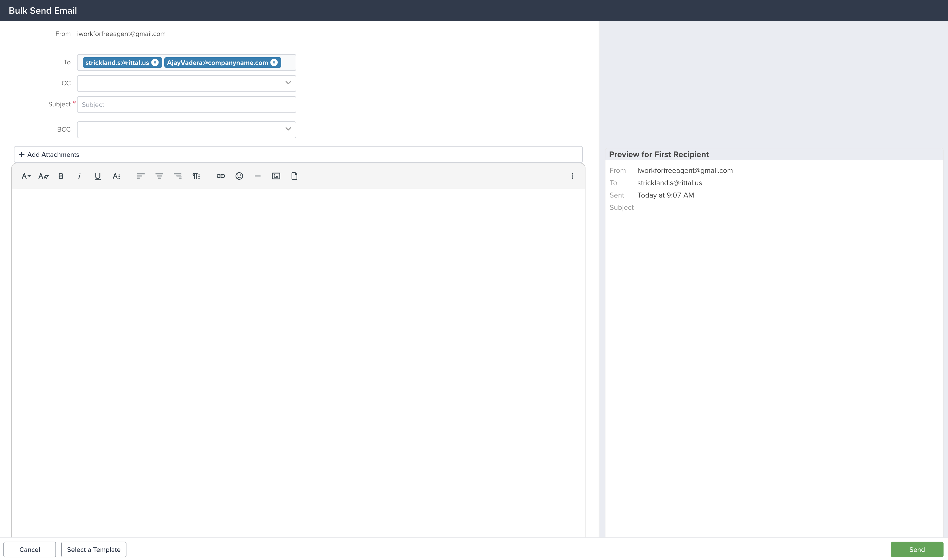Insert a horizontal line
This screenshot has height=560, width=948.
tap(258, 176)
